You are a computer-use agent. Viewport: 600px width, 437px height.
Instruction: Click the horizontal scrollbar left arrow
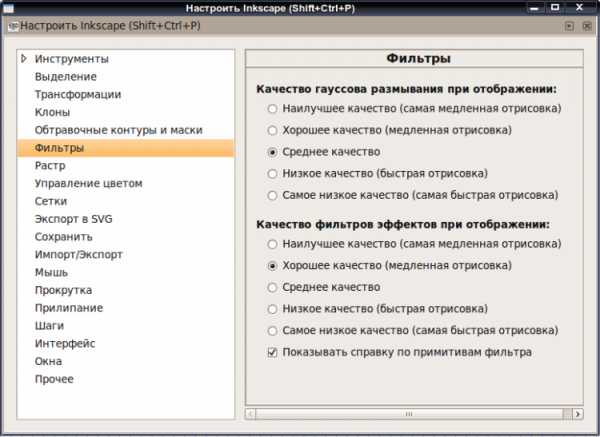tap(250, 414)
